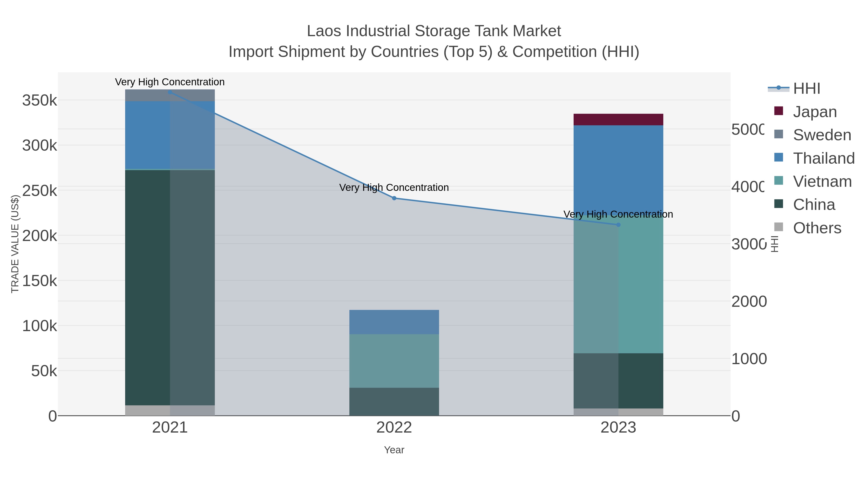Click the 2023 HHI data point marker
This screenshot has width=868, height=488.
(618, 225)
